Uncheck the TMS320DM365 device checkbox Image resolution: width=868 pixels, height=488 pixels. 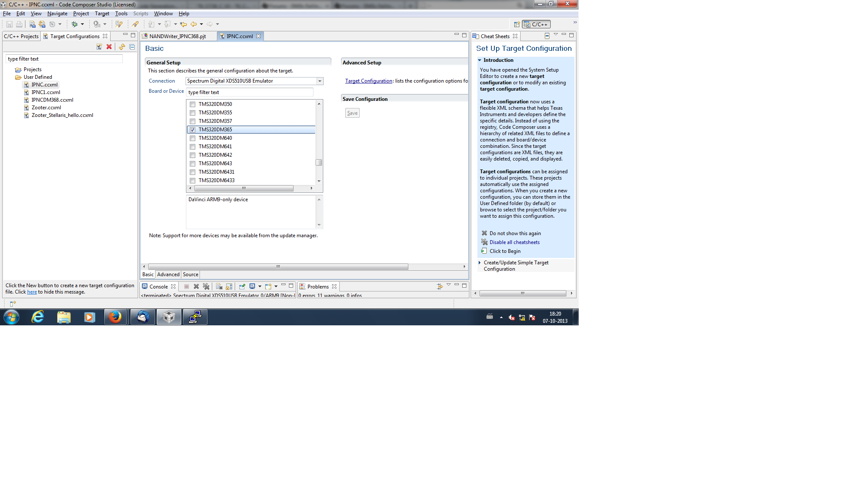click(x=193, y=130)
